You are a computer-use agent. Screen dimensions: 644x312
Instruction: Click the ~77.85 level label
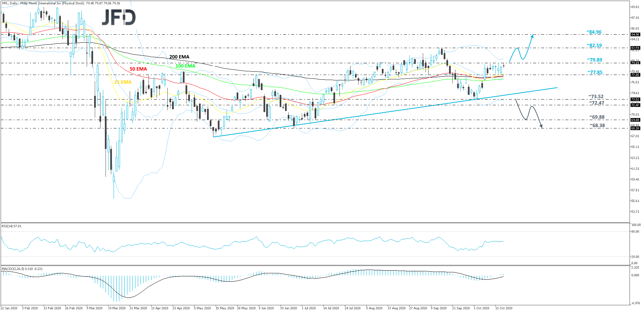595,72
